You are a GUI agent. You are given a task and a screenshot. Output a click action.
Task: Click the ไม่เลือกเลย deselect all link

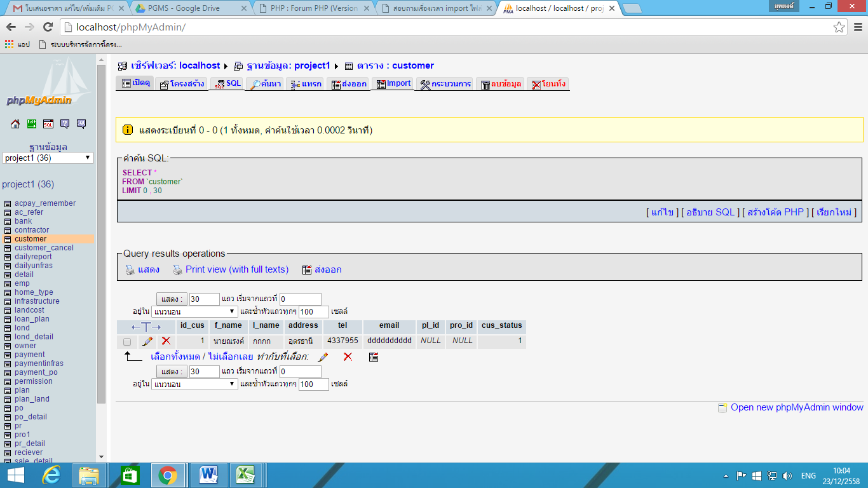(231, 356)
